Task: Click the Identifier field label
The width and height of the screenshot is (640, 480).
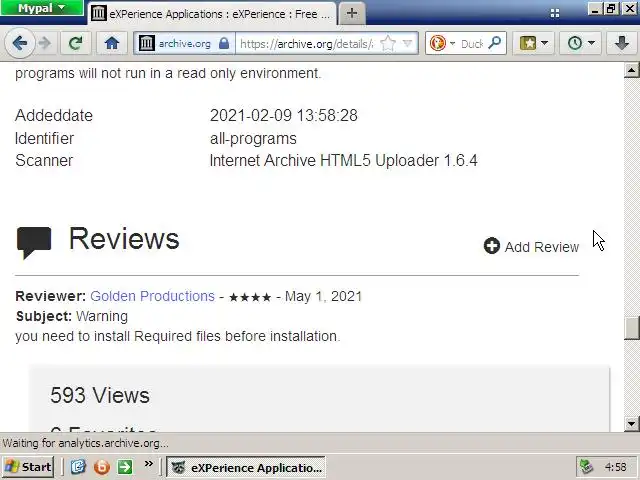Action: 44,139
